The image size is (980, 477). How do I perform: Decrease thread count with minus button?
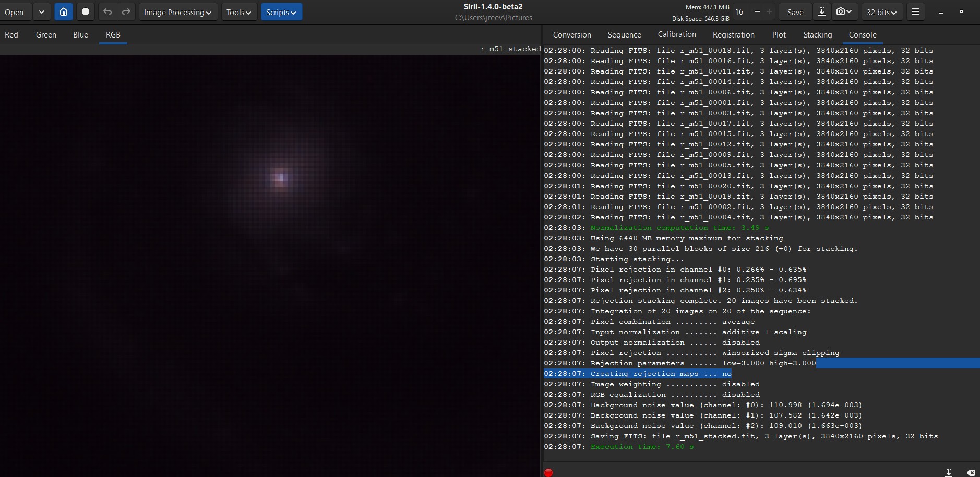tap(757, 12)
